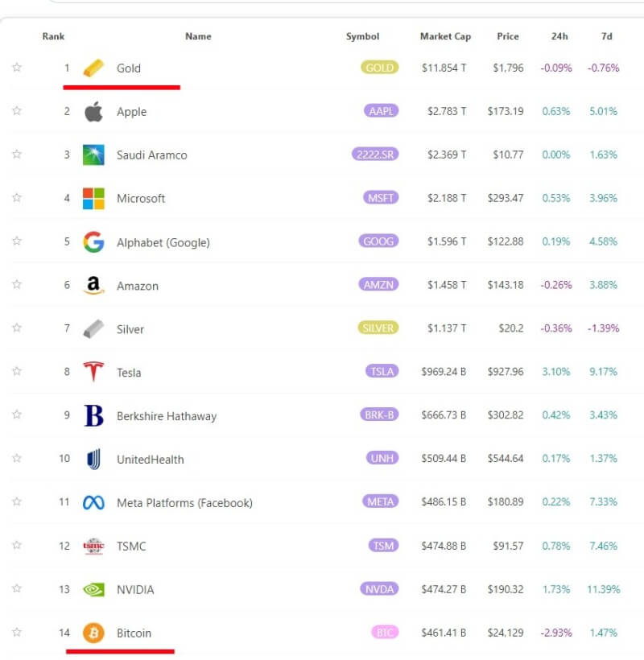
Task: Sort by the Rank column header
Action: coord(53,36)
